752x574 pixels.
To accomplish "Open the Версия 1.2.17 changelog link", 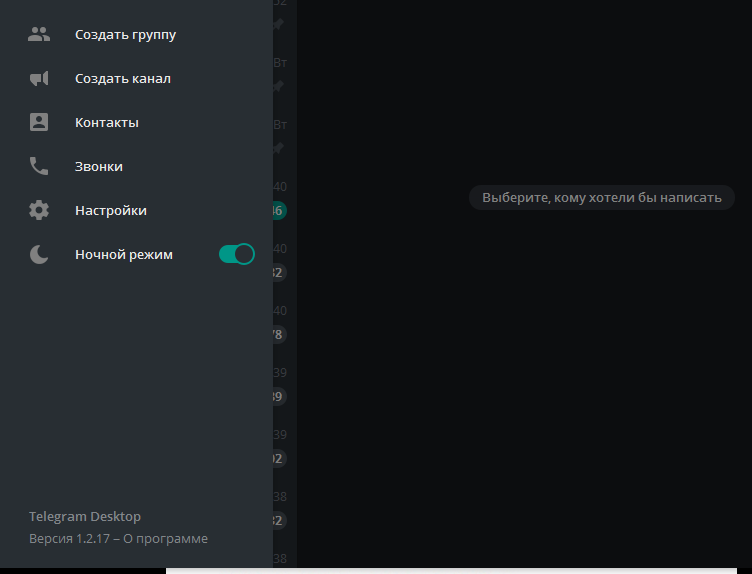I will click(70, 539).
